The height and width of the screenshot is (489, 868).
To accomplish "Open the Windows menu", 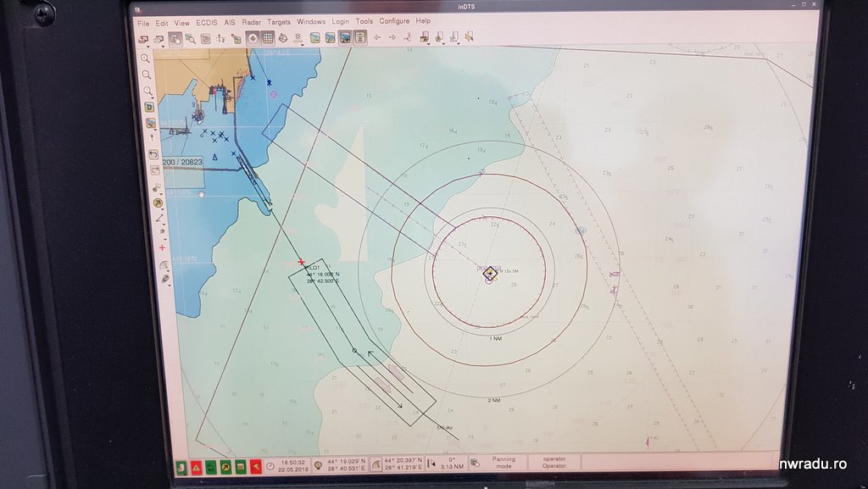I will pos(310,21).
